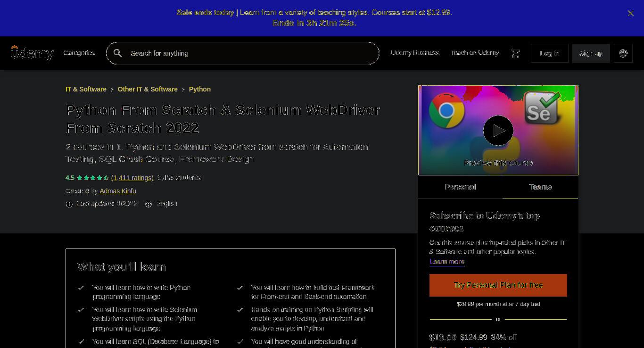Go to Python breadcrumb
The image size is (644, 348).
(x=200, y=89)
